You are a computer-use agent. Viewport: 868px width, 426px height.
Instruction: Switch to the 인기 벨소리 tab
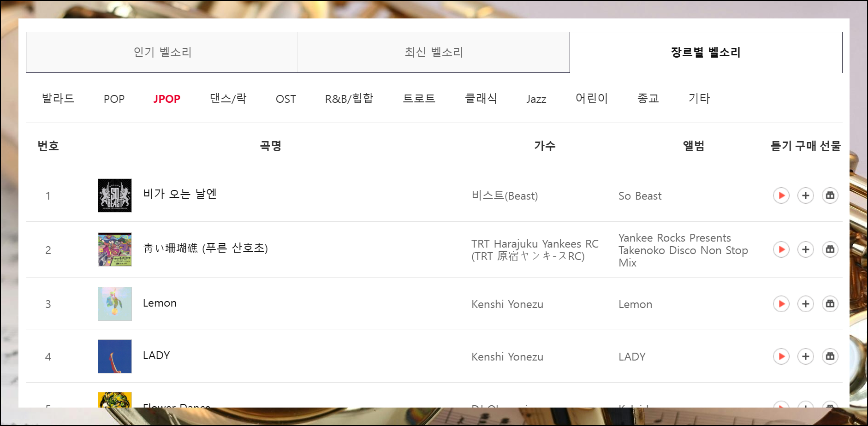click(162, 52)
